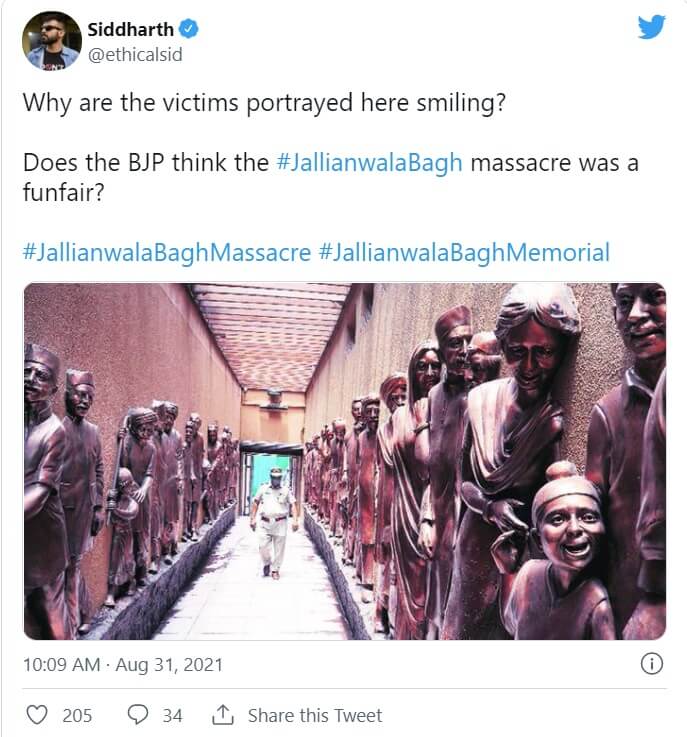Open the tweet info circle icon
687x737 pixels.
pos(651,664)
